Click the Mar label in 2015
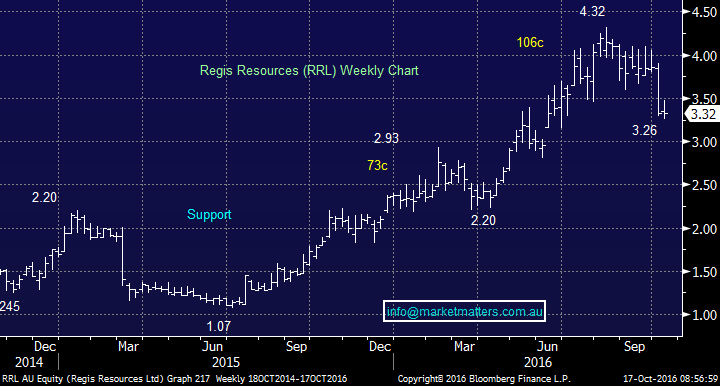The width and height of the screenshot is (720, 386). click(128, 347)
